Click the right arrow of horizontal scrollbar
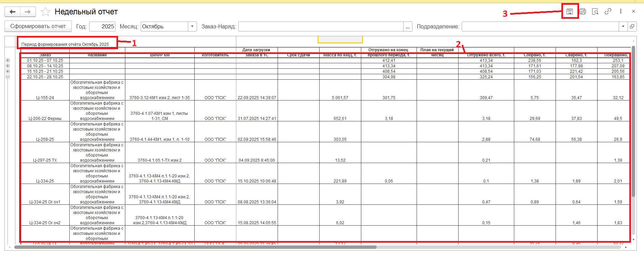The width and height of the screenshot is (644, 254). tap(626, 247)
